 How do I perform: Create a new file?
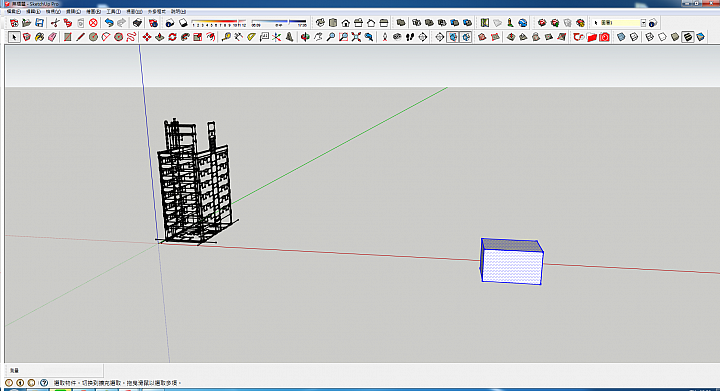coord(14,22)
